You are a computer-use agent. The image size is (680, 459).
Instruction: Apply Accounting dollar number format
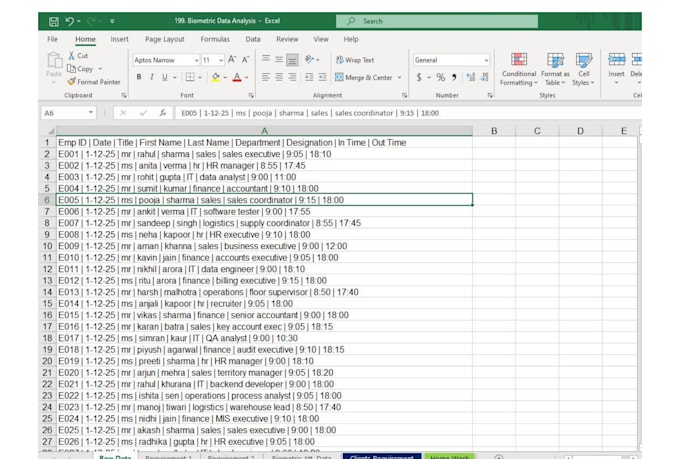point(419,77)
